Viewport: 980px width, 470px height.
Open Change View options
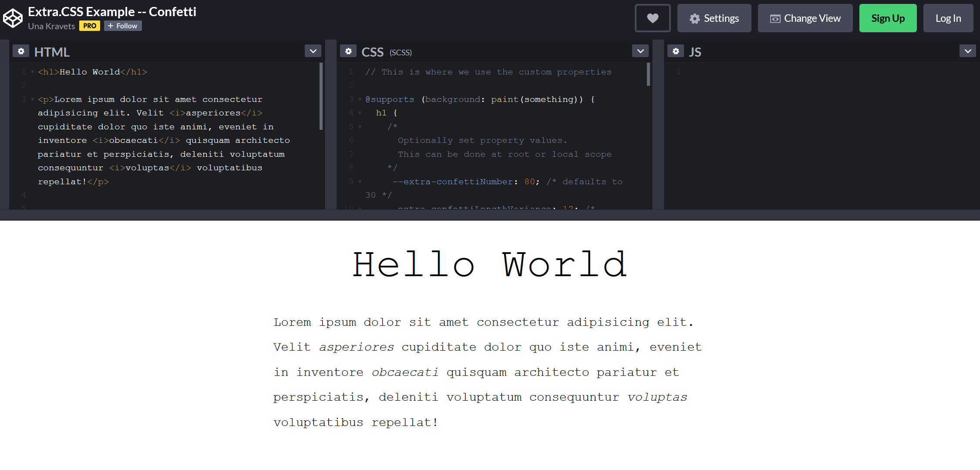point(805,18)
